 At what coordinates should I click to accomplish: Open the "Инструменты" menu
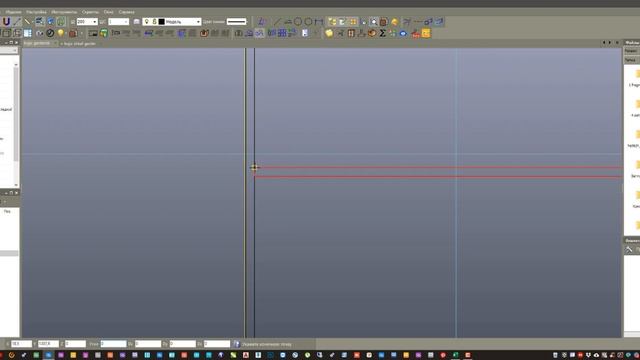pyautogui.click(x=64, y=12)
